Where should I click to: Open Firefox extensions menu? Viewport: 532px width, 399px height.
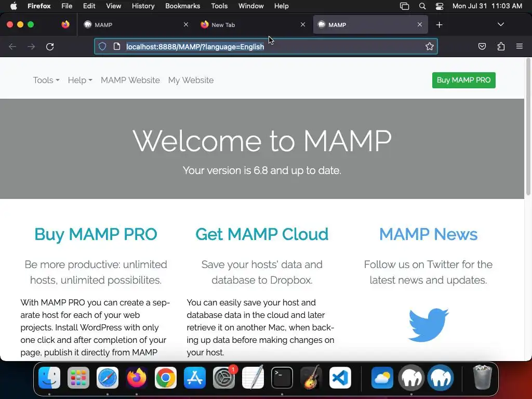point(501,46)
